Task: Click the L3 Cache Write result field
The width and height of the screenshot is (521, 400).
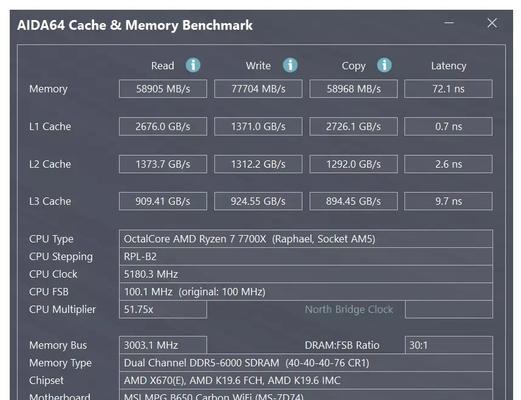Action: (258, 201)
